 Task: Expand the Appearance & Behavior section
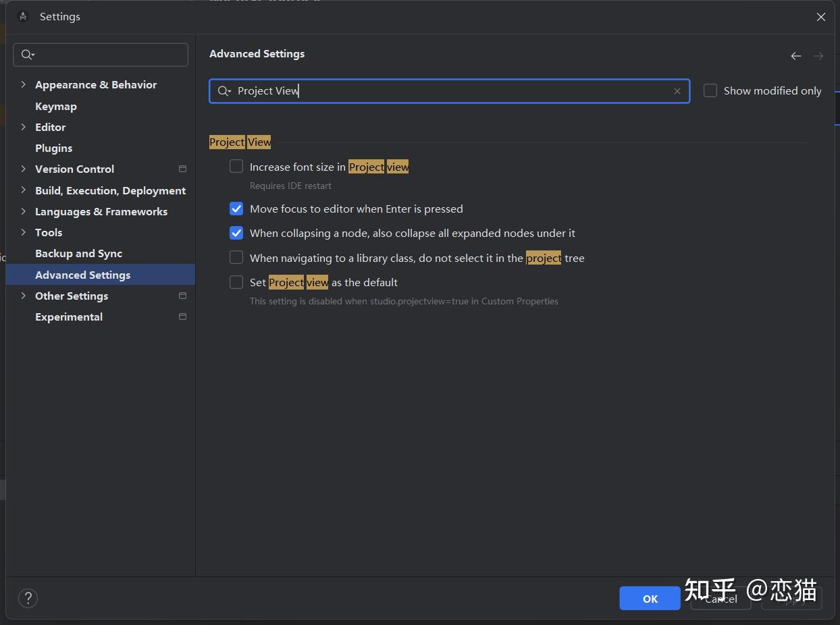pos(24,84)
